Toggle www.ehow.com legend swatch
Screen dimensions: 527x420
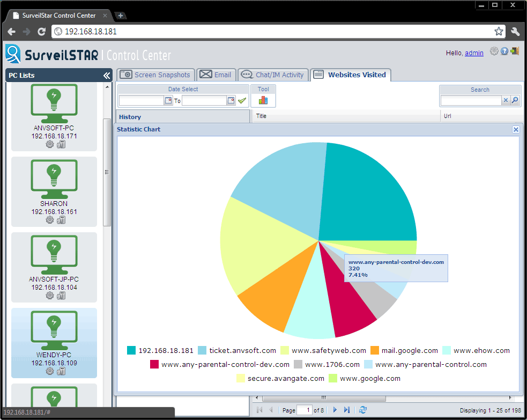pos(447,350)
